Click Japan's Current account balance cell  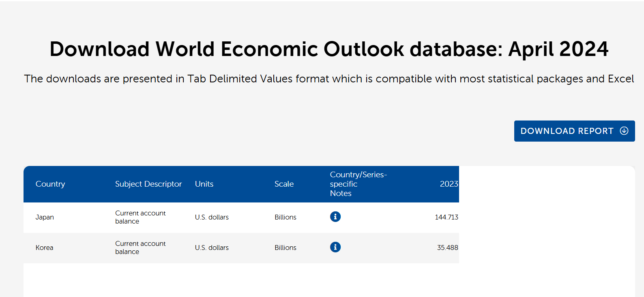[x=140, y=217]
